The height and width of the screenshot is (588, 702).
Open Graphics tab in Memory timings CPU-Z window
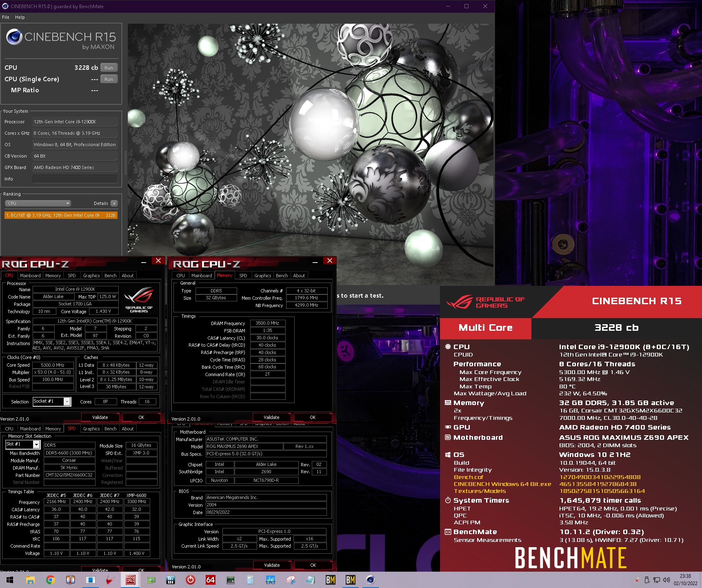(262, 276)
